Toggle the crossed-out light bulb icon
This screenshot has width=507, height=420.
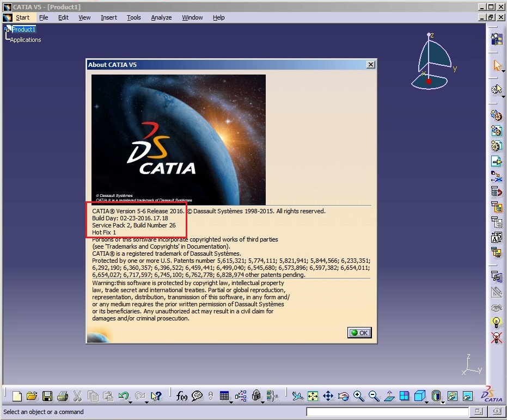496,338
